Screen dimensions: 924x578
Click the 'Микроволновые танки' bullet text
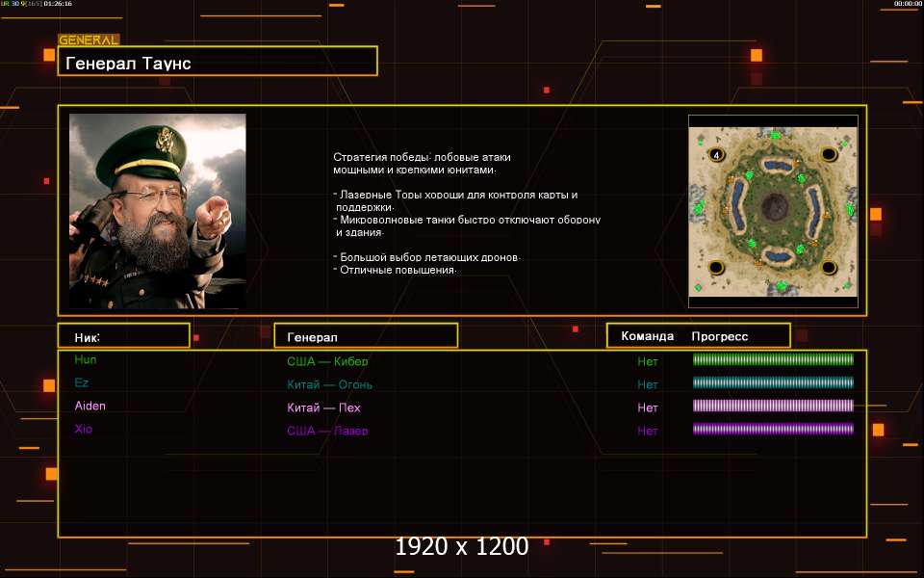467,225
